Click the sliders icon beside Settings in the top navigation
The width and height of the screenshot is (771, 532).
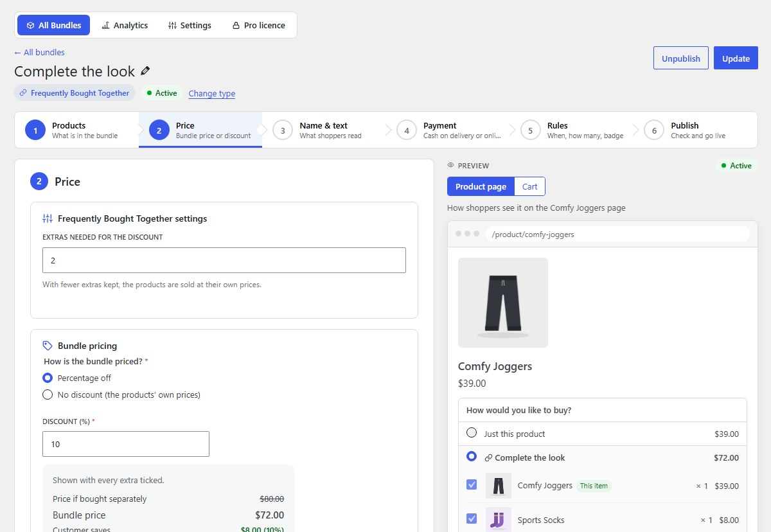(x=172, y=26)
